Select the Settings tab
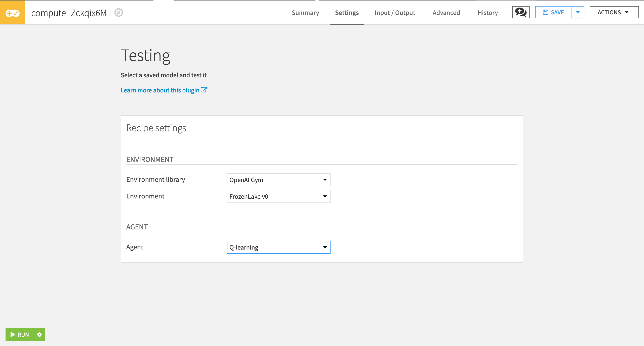Screen dimensions: 644x346 (x=347, y=13)
